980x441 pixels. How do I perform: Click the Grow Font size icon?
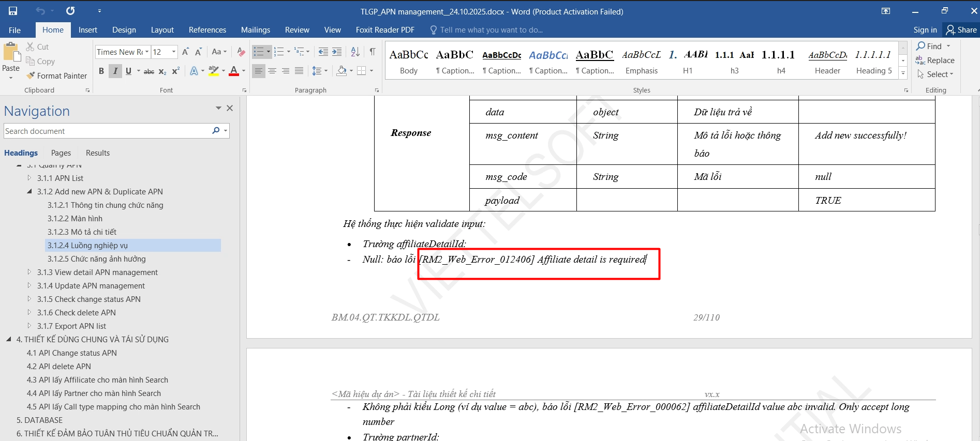pyautogui.click(x=185, y=52)
